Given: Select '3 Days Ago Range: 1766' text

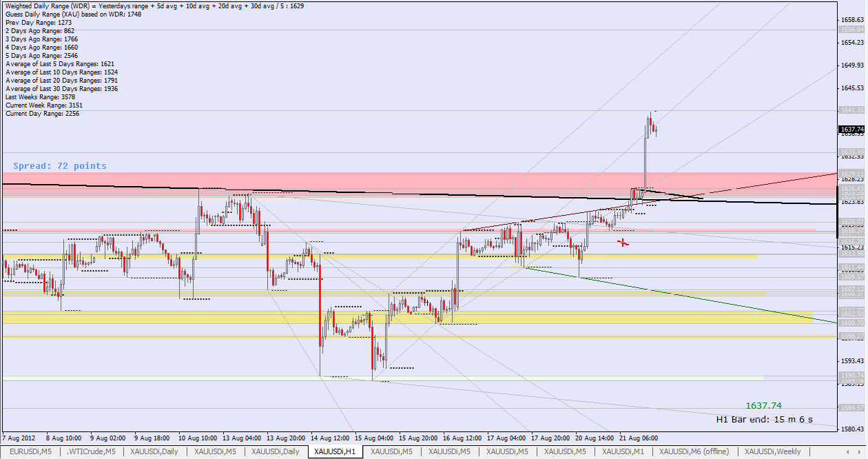Looking at the screenshot, I should 41,39.
